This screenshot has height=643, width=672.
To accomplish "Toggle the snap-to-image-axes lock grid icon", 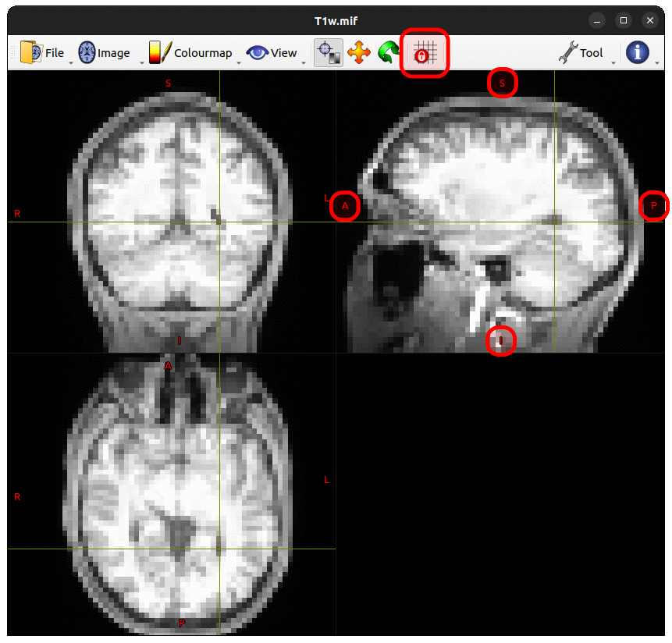I will (x=425, y=53).
